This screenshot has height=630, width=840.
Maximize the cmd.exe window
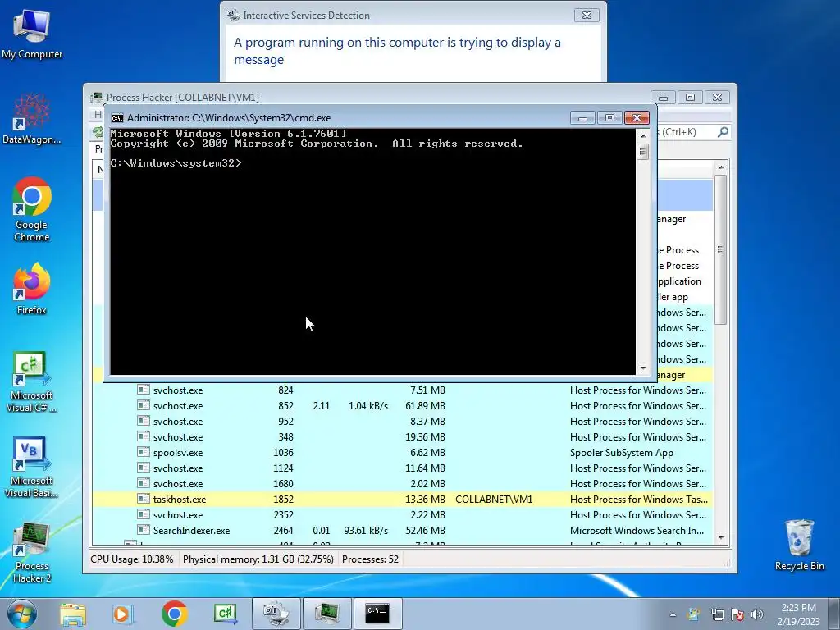tap(609, 118)
